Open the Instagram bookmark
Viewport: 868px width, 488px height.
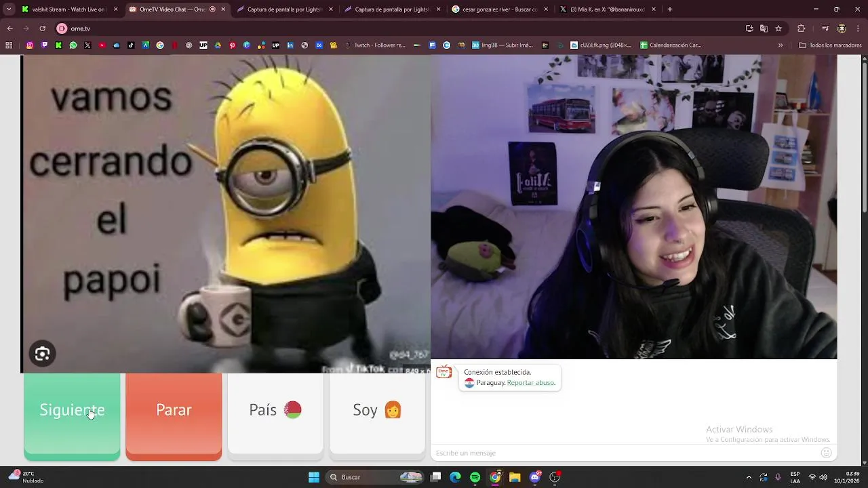pyautogui.click(x=30, y=45)
